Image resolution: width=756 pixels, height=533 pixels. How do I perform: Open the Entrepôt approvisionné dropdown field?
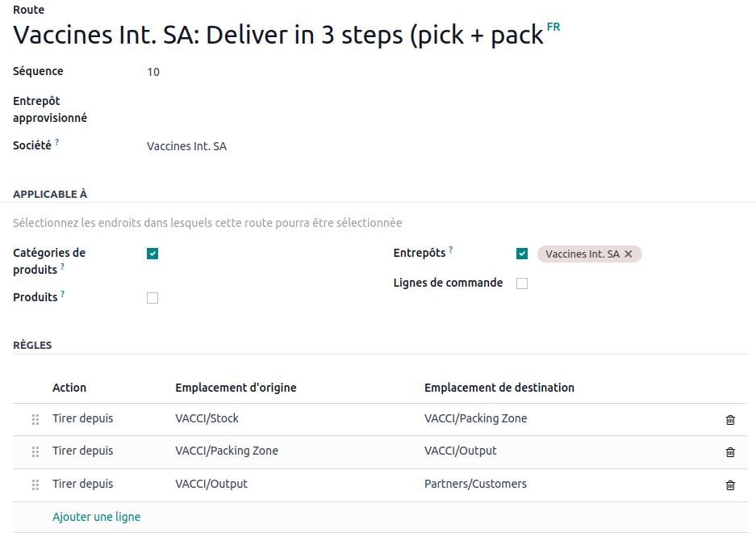click(x=242, y=110)
